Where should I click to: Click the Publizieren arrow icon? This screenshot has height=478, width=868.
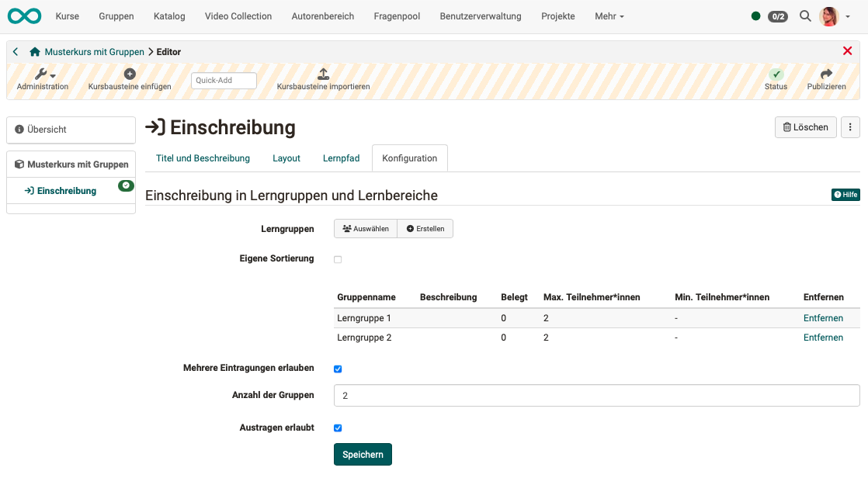tap(826, 74)
